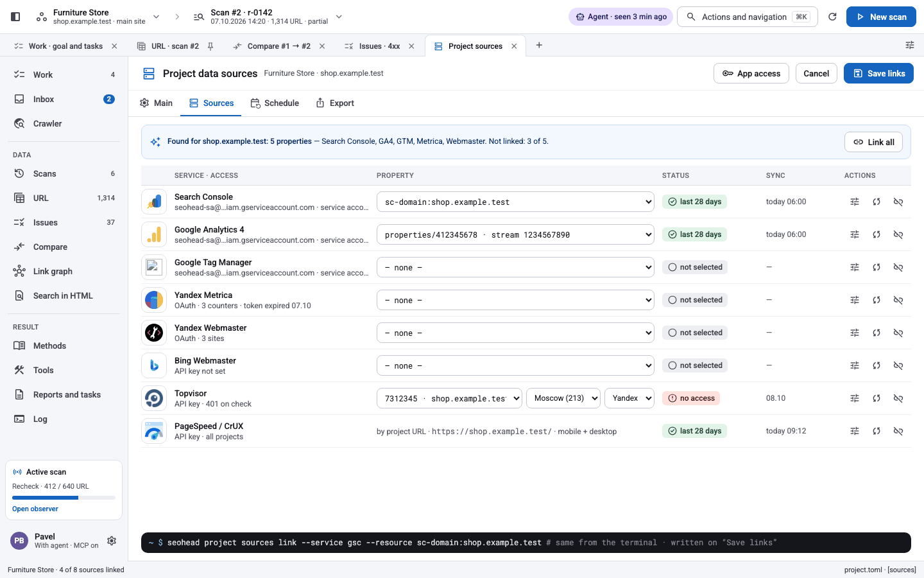Viewport: 924px width, 578px height.
Task: Unlink the Bing Webmaster source
Action: tap(898, 365)
